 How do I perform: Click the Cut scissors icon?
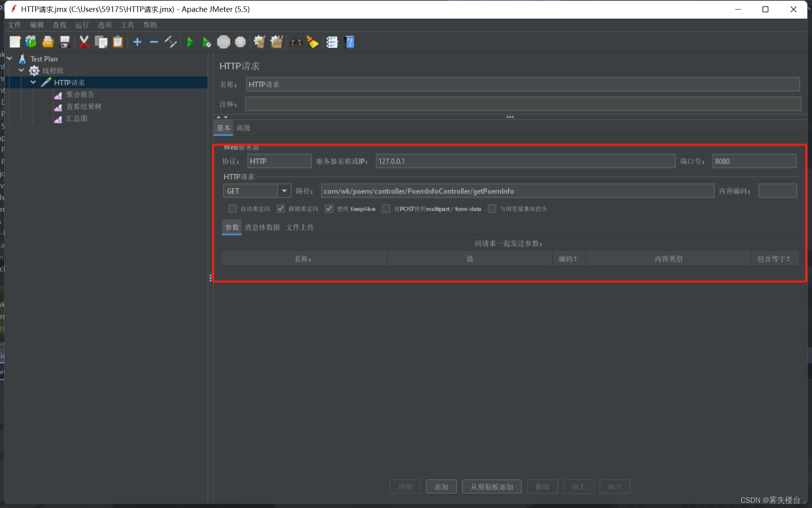coord(84,42)
